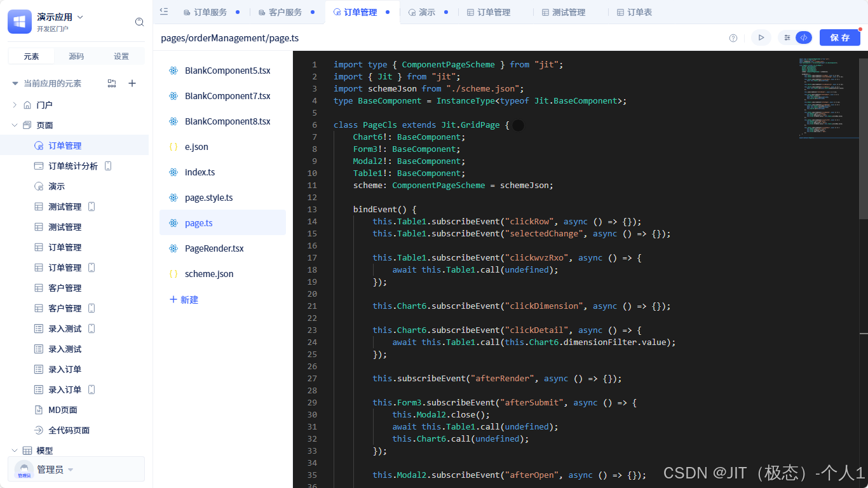Collapse the 页面 tree node

(15, 125)
